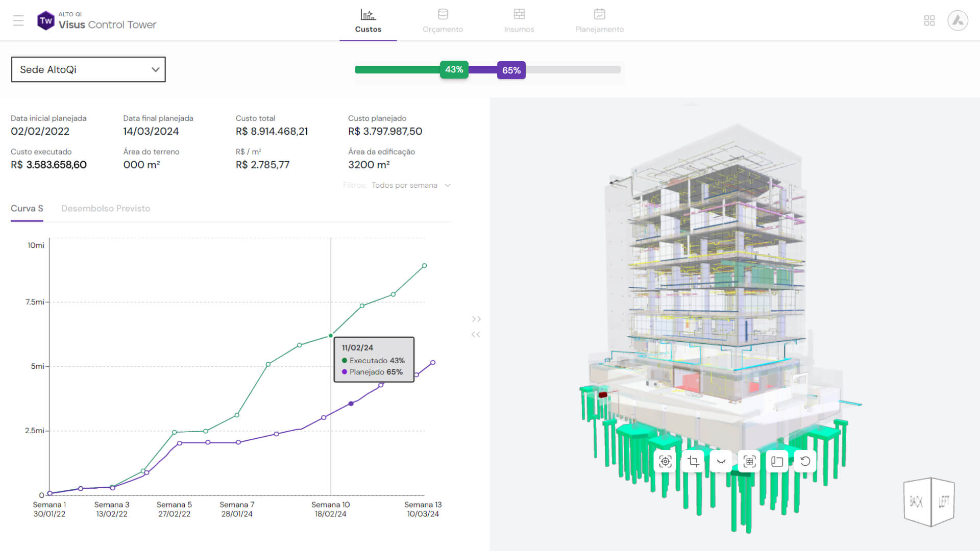Open the Planejamento tab
Viewport: 980px width, 551px height.
coord(599,20)
